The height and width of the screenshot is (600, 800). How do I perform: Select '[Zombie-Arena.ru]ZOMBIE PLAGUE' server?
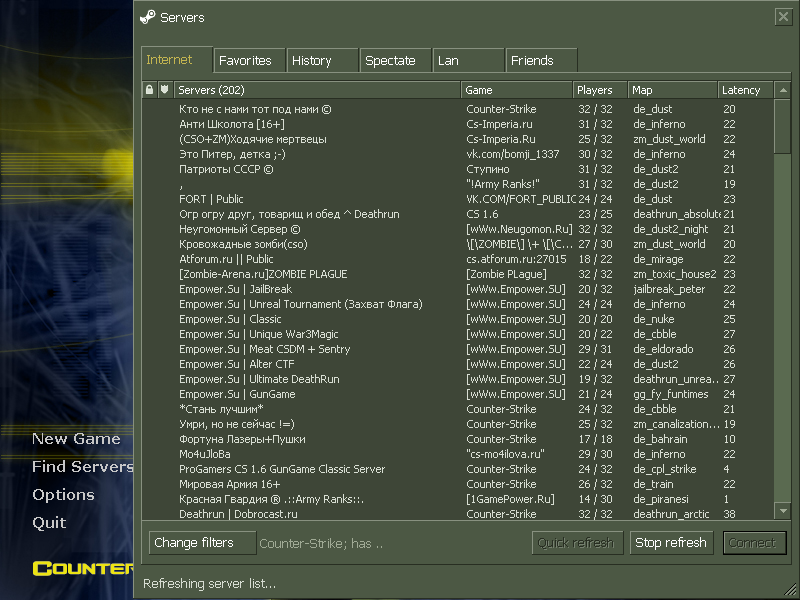(x=458, y=274)
